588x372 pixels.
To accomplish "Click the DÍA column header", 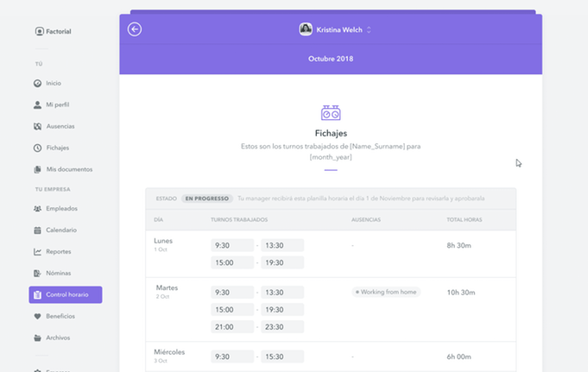I will click(158, 220).
